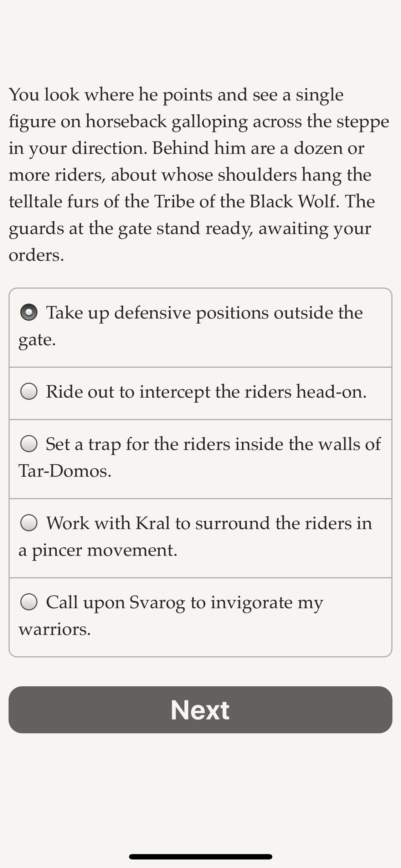
Task: Tap the 'Ride out to intercept' option text
Action: click(x=206, y=392)
